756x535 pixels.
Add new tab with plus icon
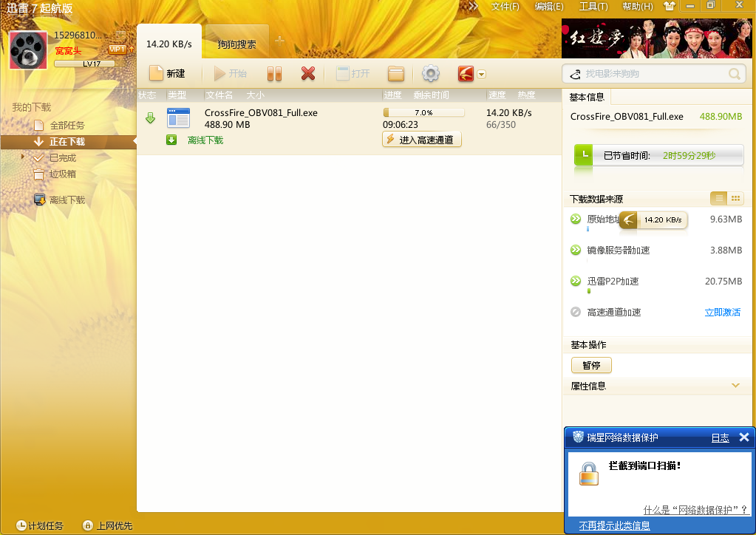click(x=279, y=41)
